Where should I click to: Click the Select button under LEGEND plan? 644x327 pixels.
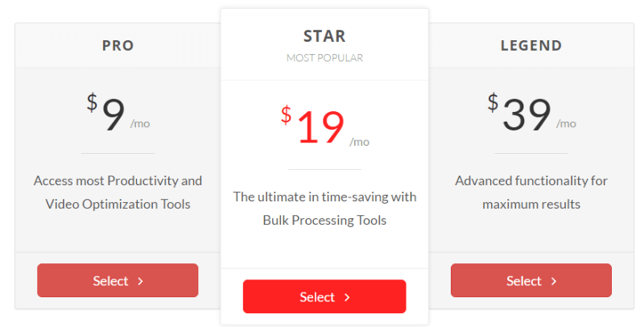point(531,280)
